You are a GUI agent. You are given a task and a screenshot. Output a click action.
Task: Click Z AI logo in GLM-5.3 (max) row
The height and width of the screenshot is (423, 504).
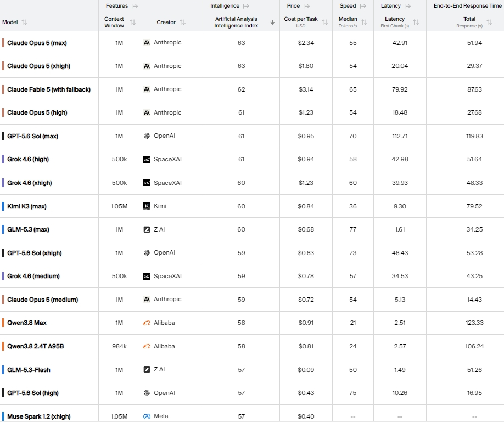(x=147, y=229)
